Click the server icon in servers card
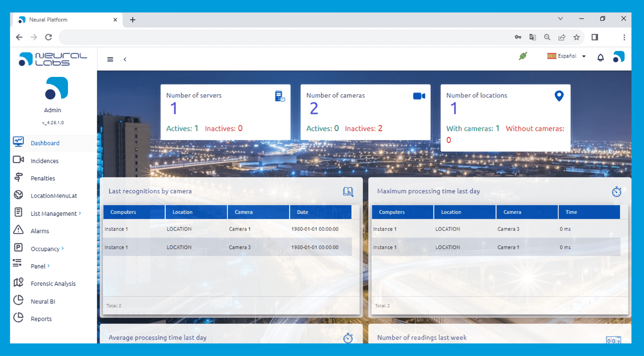This screenshot has height=356, width=644. [x=279, y=96]
